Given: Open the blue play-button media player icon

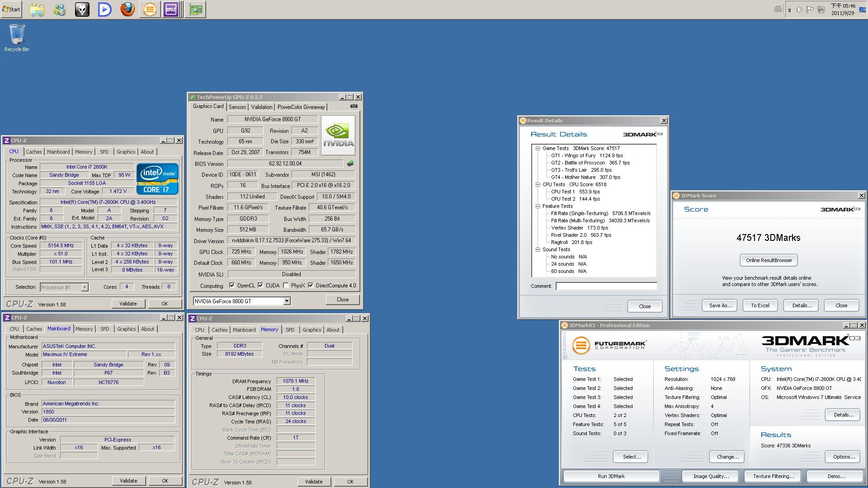Looking at the screenshot, I should (105, 9).
